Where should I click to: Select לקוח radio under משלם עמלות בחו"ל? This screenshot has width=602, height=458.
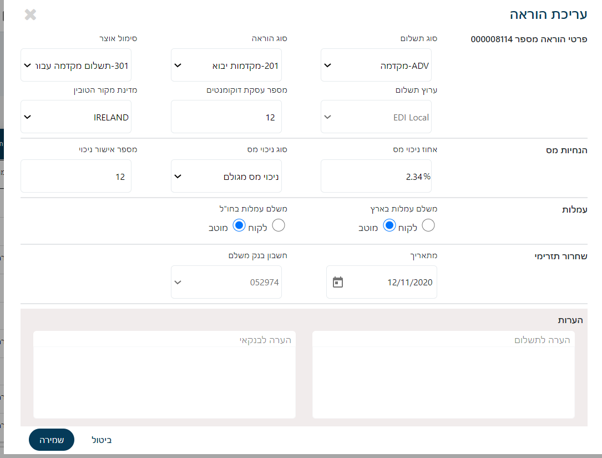point(278,225)
